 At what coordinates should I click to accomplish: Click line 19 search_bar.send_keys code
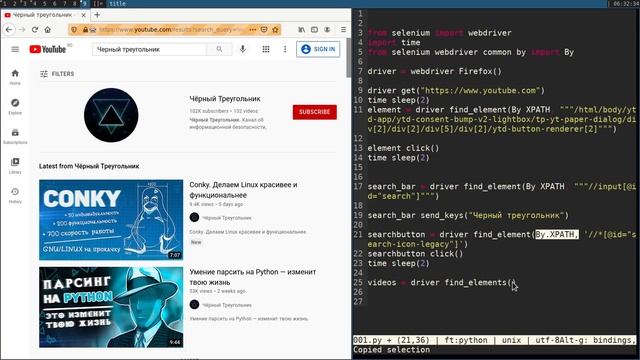tap(468, 216)
